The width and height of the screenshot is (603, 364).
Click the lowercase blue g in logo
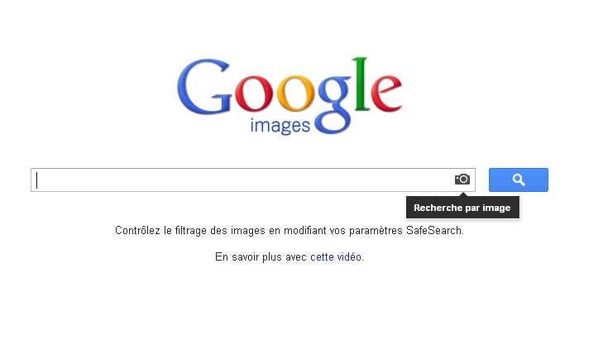[333, 105]
